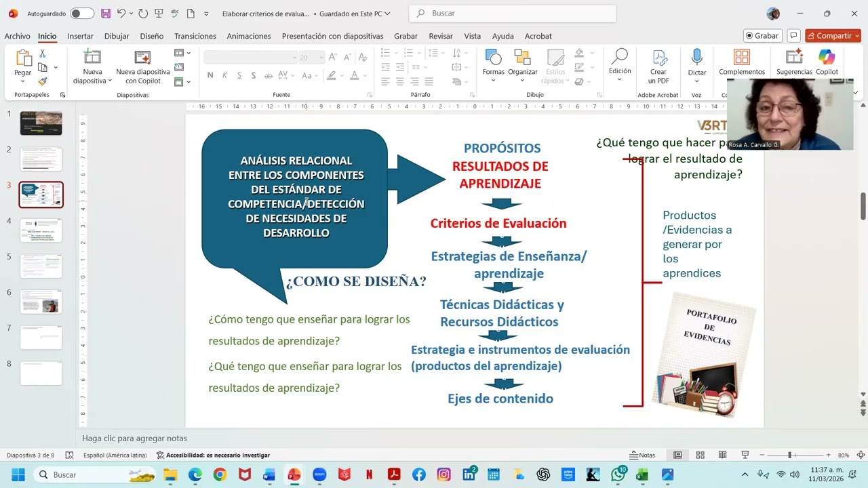Toggle the Notas pane
The width and height of the screenshot is (868, 488).
click(642, 455)
